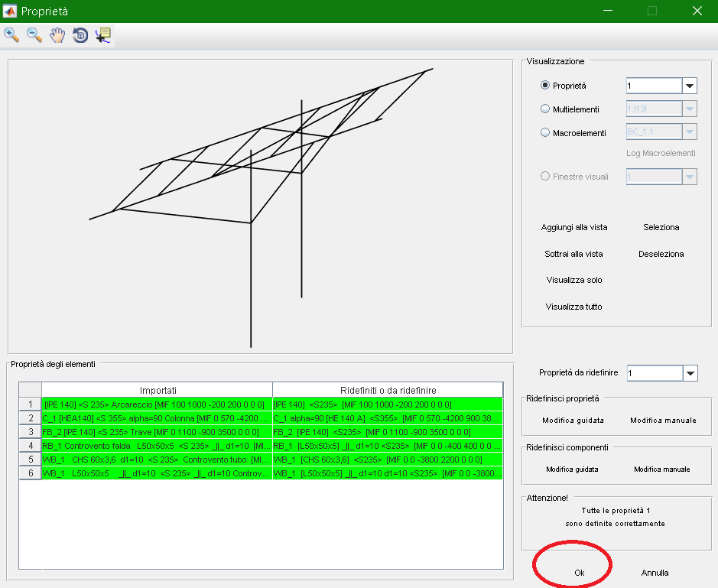The height and width of the screenshot is (588, 718).
Task: Select the Finestre visuali radio button
Action: (x=545, y=177)
